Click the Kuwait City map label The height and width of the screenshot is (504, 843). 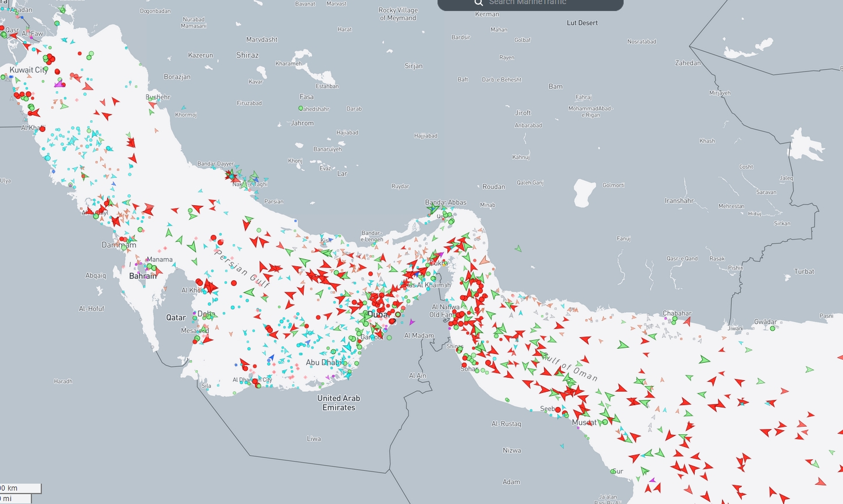tap(29, 70)
